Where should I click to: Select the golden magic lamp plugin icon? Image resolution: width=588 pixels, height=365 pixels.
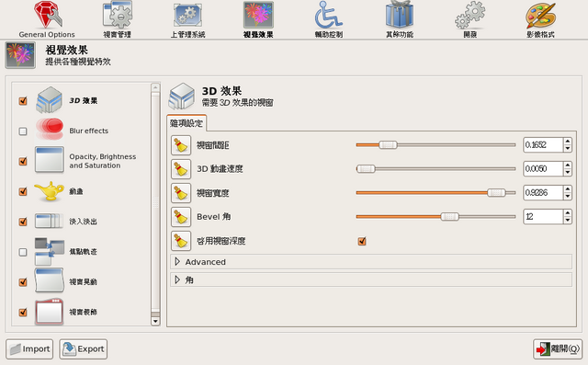(x=49, y=191)
